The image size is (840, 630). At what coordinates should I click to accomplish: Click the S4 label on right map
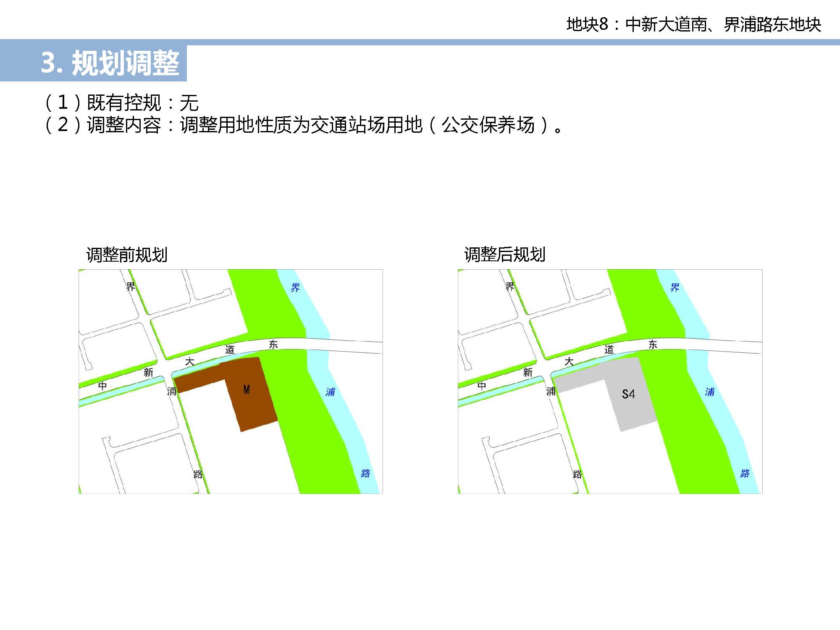coord(628,394)
